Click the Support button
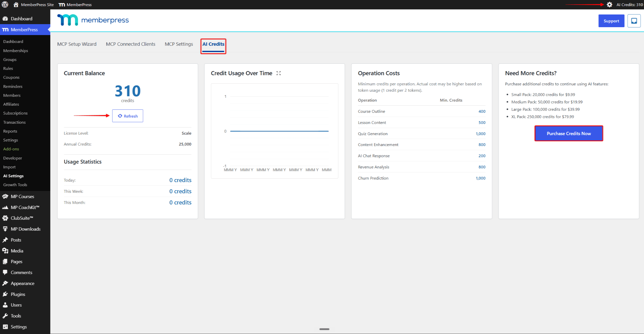Viewport: 644px width, 334px height. pyautogui.click(x=611, y=21)
